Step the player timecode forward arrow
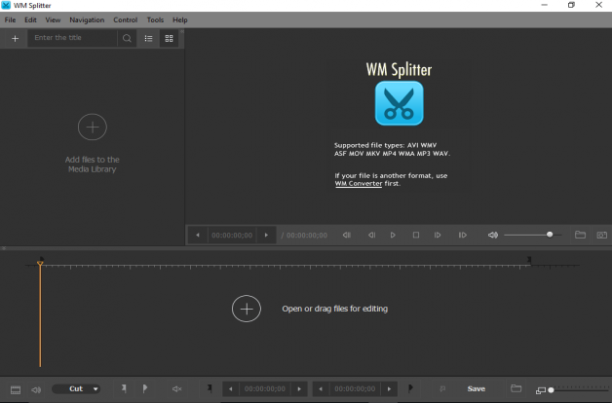This screenshot has width=612, height=403. (266, 235)
